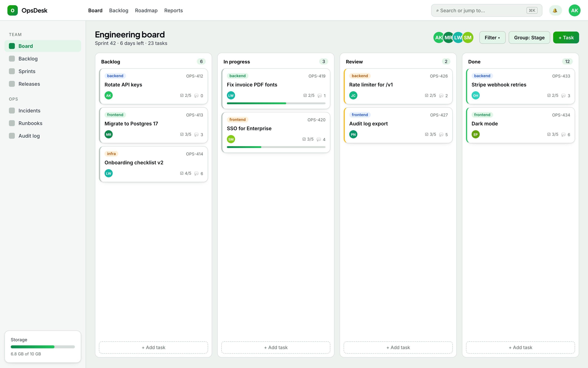Click the Backlog column count badge 6

point(201,62)
